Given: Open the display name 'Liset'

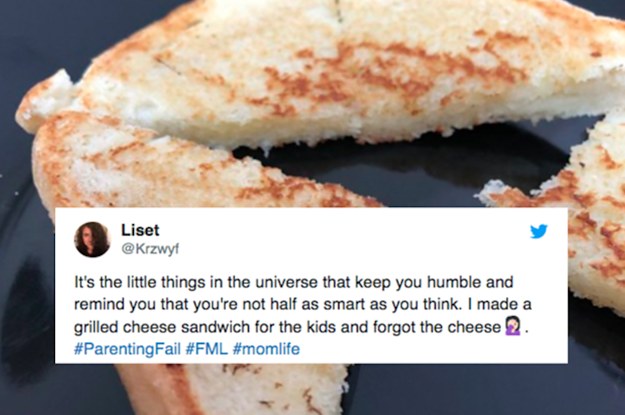Looking at the screenshot, I should pos(140,230).
